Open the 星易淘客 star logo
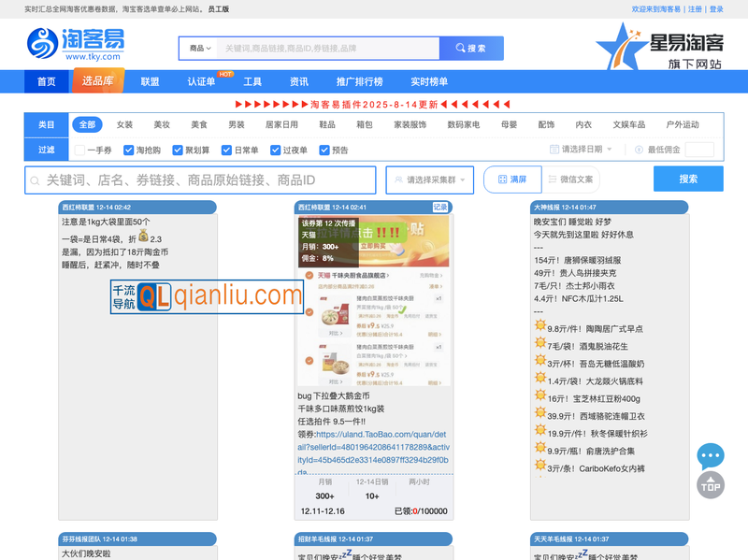748x560 pixels. (617, 44)
